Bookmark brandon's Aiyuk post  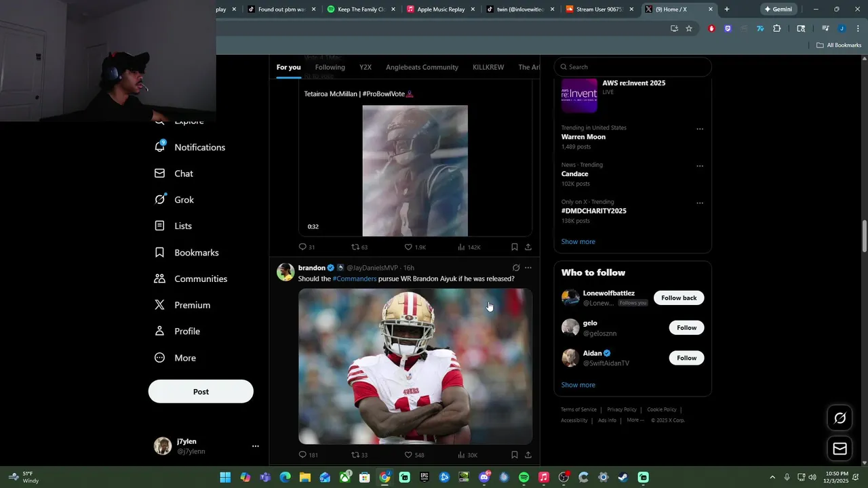pyautogui.click(x=515, y=455)
